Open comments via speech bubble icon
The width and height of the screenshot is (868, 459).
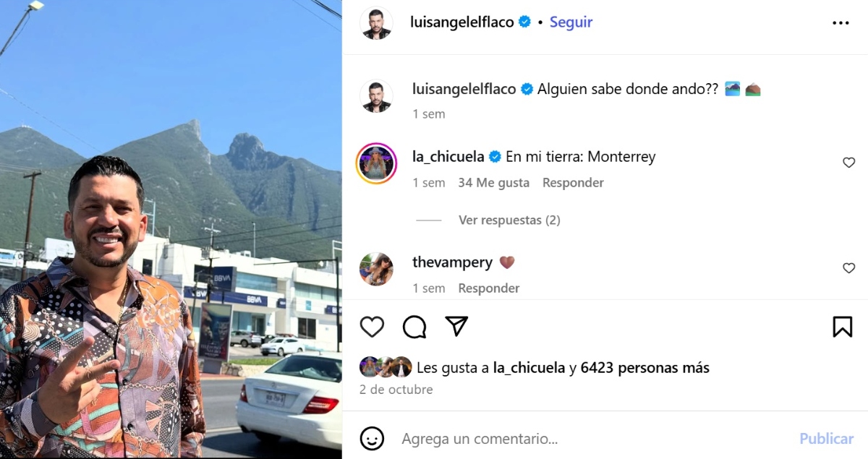coord(414,327)
